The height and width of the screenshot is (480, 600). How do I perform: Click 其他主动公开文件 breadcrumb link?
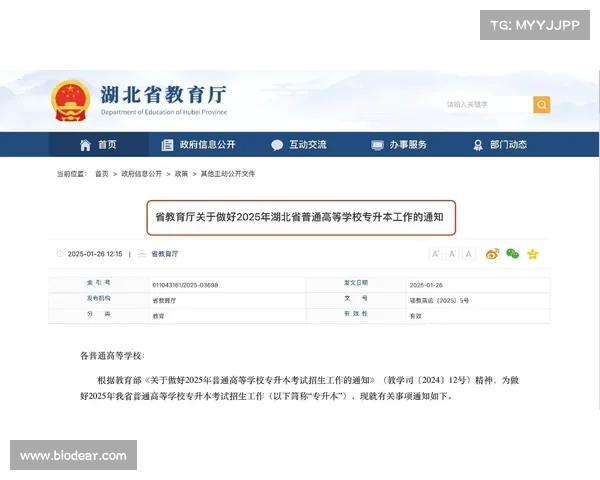click(x=228, y=174)
